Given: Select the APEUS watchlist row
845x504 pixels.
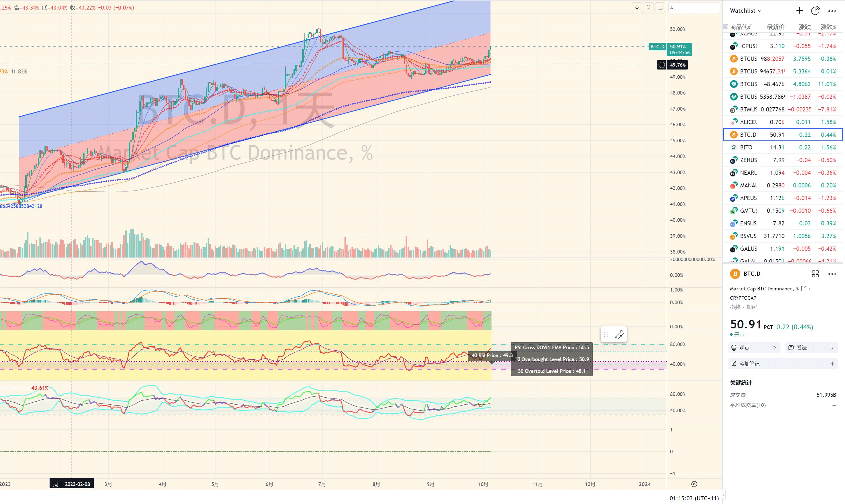Looking at the screenshot, I should 783,198.
